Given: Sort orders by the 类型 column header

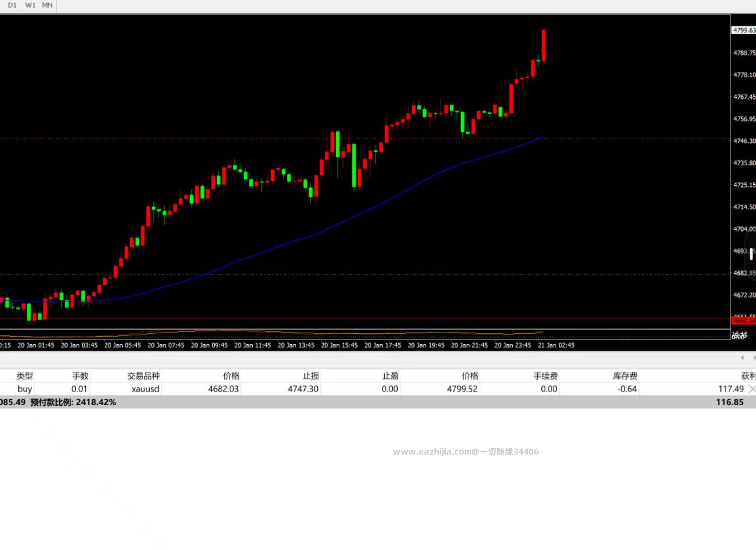Looking at the screenshot, I should pos(24,376).
